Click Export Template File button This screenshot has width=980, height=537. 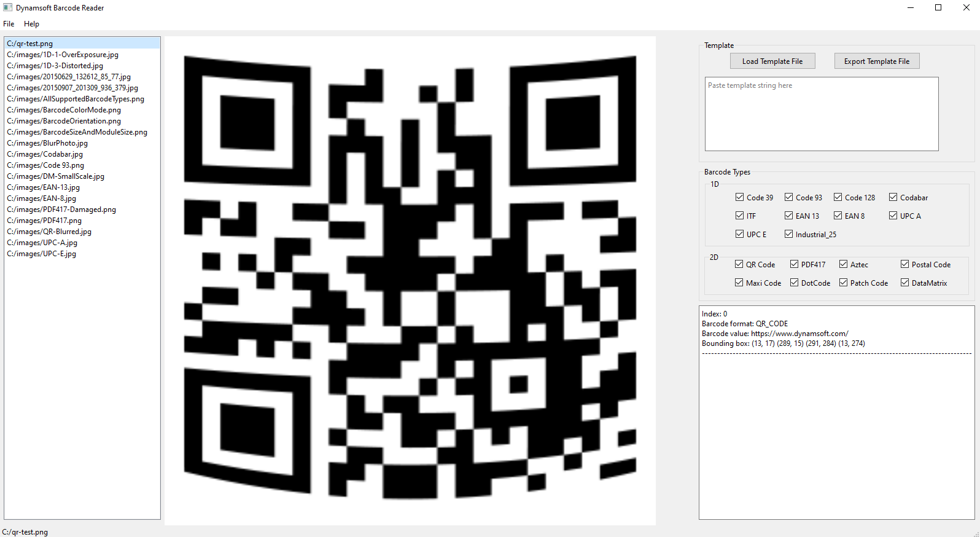[x=876, y=61]
